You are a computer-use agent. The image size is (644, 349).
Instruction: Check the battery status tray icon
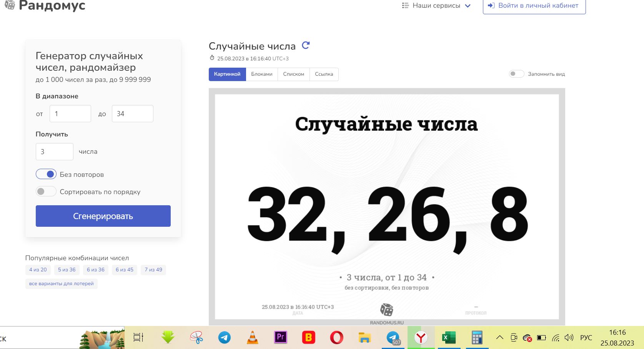point(541,338)
